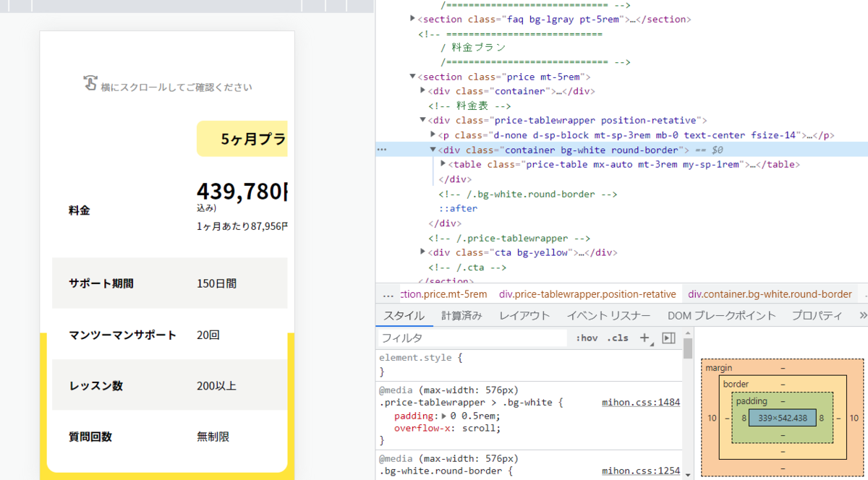Click the horizontal scroll hint hand icon
Image resolution: width=868 pixels, height=480 pixels.
pos(90,84)
